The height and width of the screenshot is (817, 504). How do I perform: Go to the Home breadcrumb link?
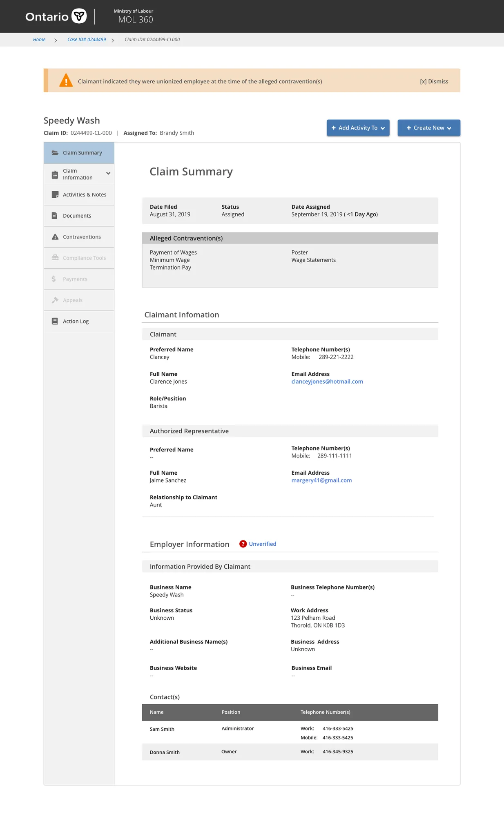click(x=39, y=40)
